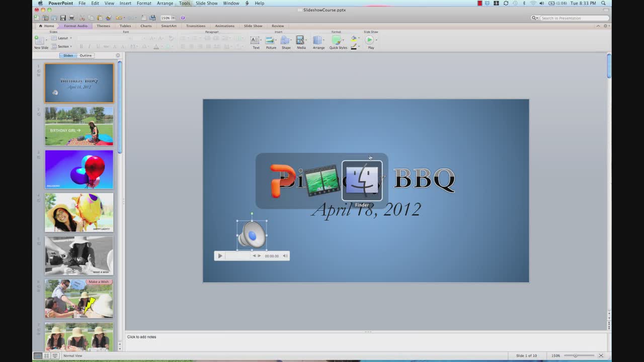Collapse the ribbon with the chevron
The image size is (644, 362).
point(598,26)
